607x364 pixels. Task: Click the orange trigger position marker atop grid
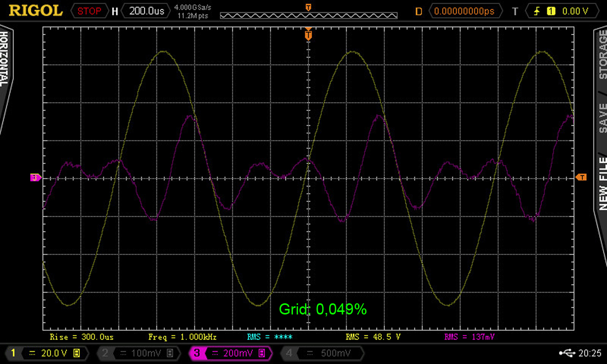308,35
